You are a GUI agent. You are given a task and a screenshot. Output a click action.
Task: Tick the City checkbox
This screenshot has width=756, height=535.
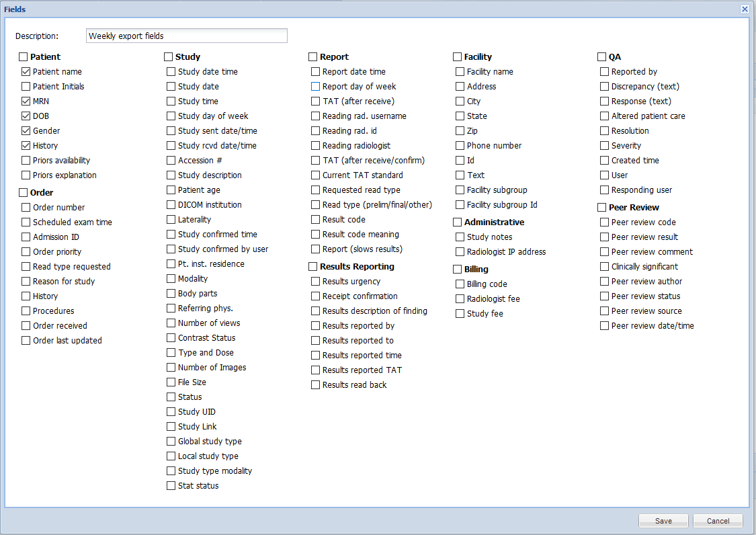pyautogui.click(x=460, y=101)
